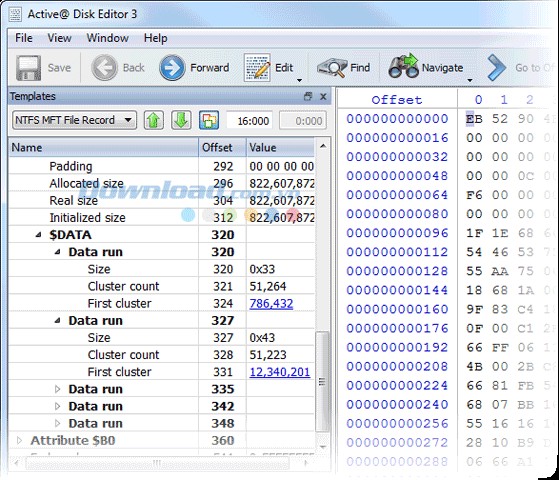Float the Templates panel with restore icon
The width and height of the screenshot is (559, 480).
point(308,96)
